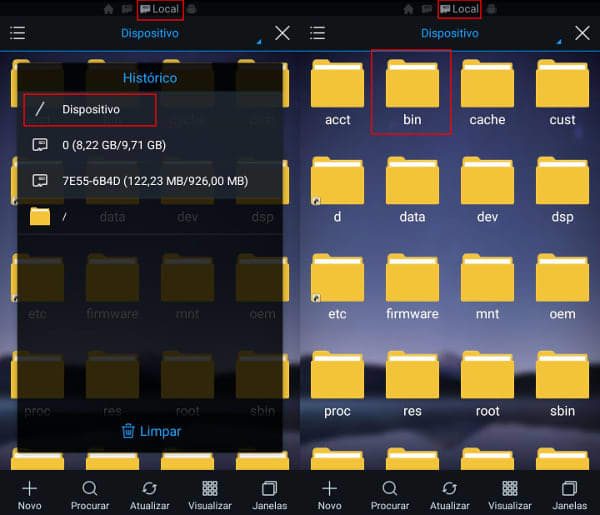This screenshot has width=600, height=515.
Task: Open the firmware folder in the right screen
Action: 412,287
